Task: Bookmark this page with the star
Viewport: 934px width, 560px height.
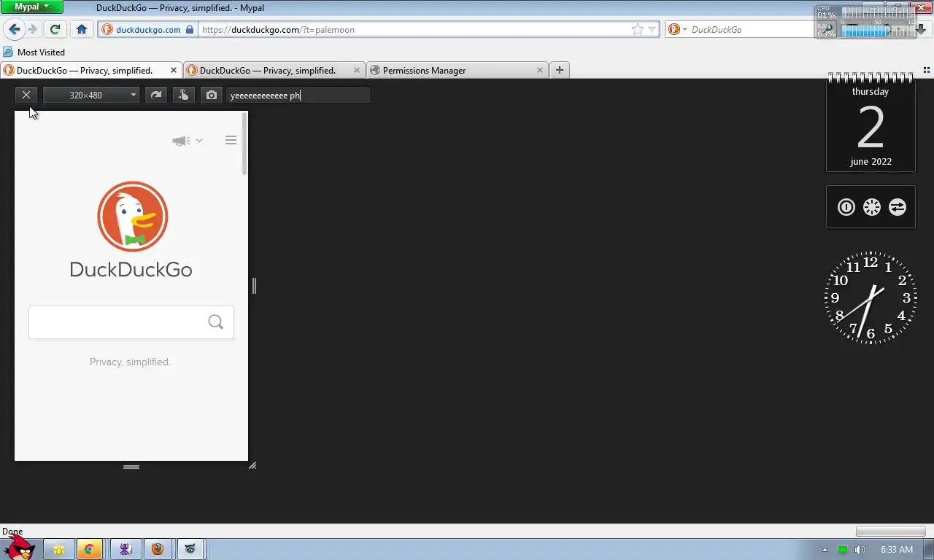Action: pyautogui.click(x=638, y=30)
